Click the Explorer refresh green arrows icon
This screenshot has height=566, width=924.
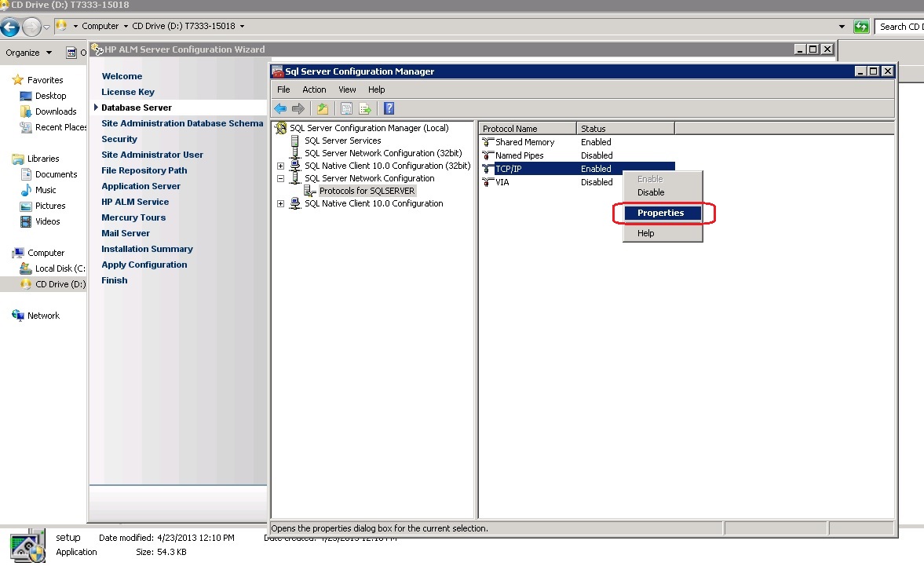click(861, 27)
